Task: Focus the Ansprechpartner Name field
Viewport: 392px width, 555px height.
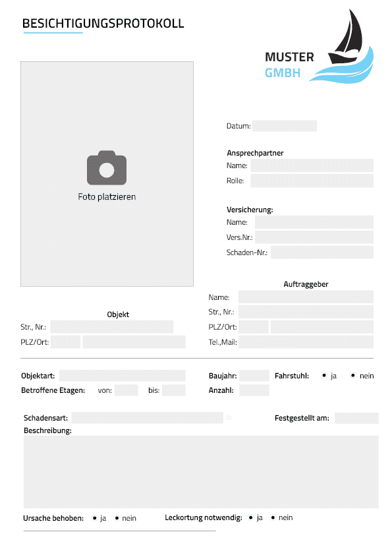Action: 312,165
